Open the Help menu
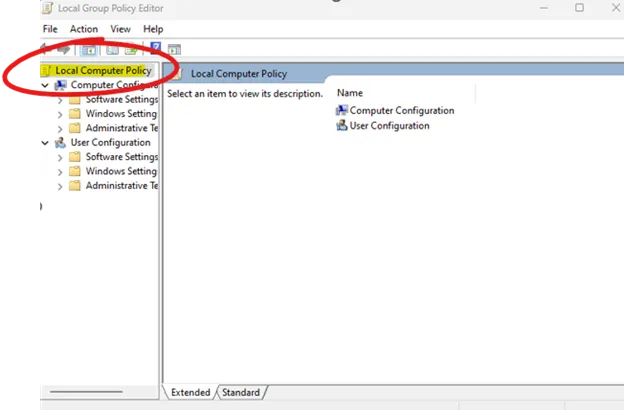Screen dimensions: 624x410 pyautogui.click(x=153, y=29)
